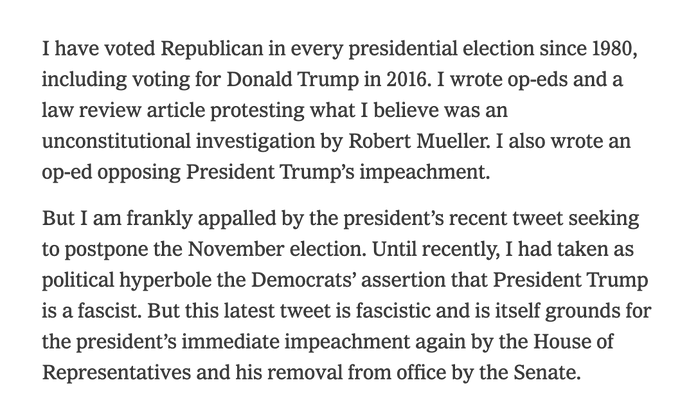
Task: Click the word Senate at the end
Action: pyautogui.click(x=546, y=373)
